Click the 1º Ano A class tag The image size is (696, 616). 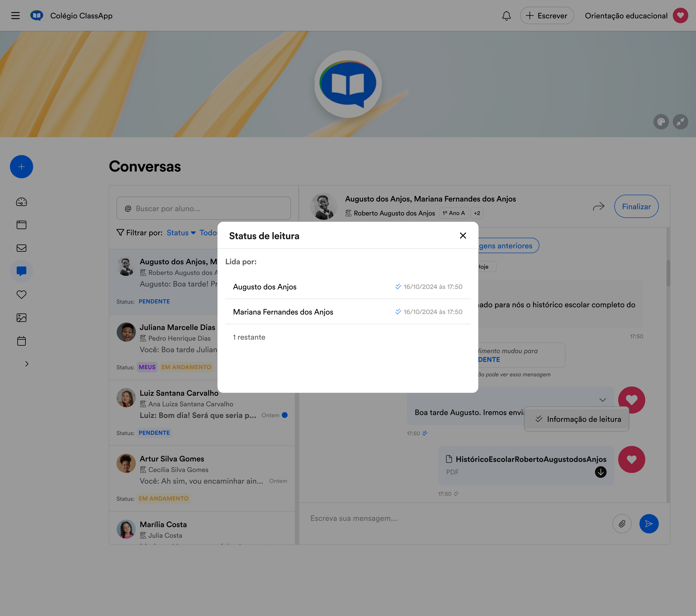pyautogui.click(x=454, y=213)
